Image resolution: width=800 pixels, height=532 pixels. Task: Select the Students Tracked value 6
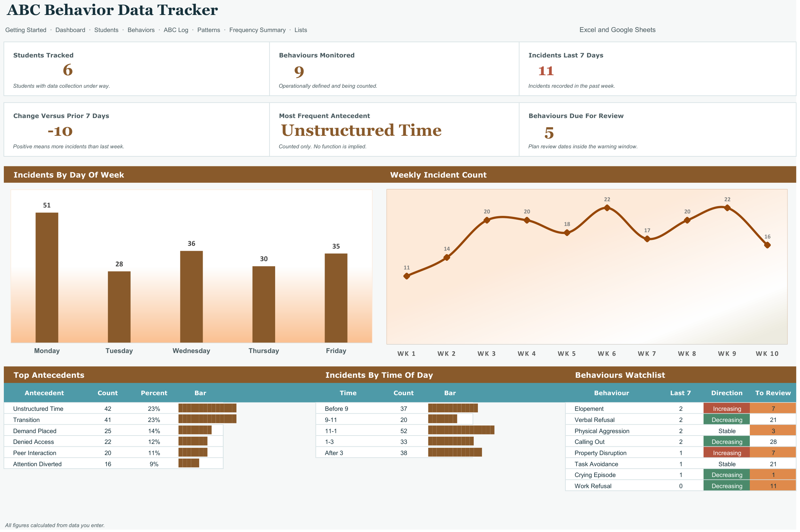click(x=68, y=70)
